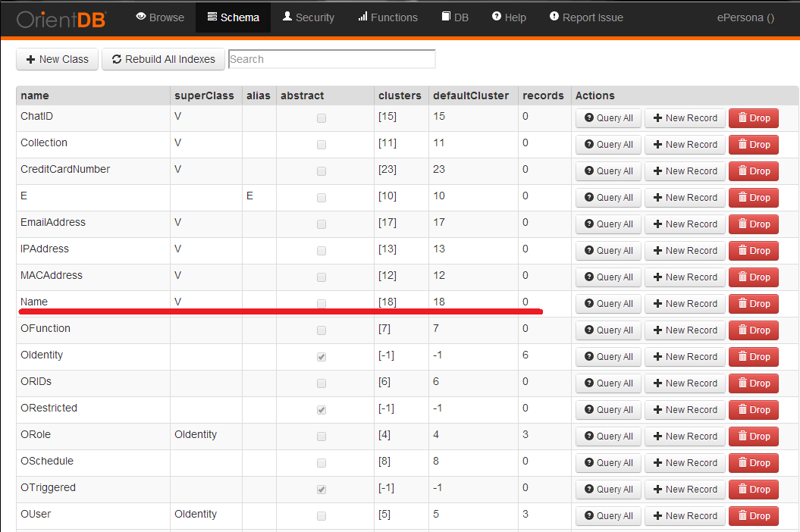The height and width of the screenshot is (532, 800).
Task: Query All records of Collection
Action: coord(608,144)
